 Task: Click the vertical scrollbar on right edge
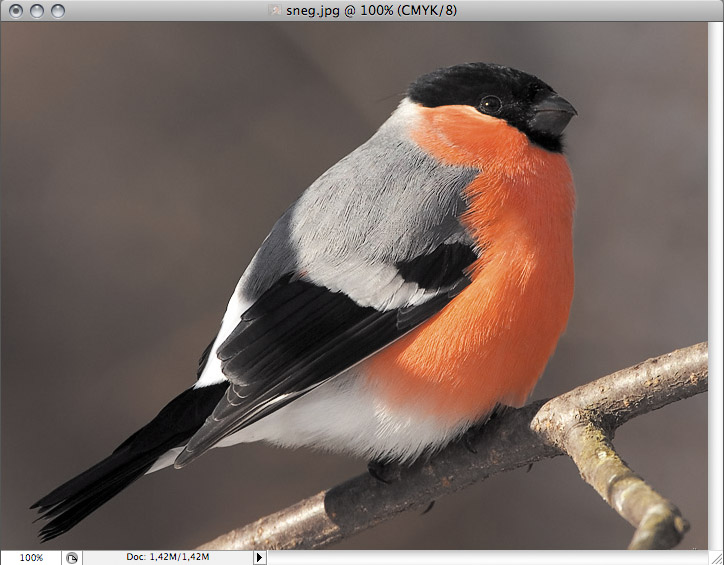(x=716, y=285)
